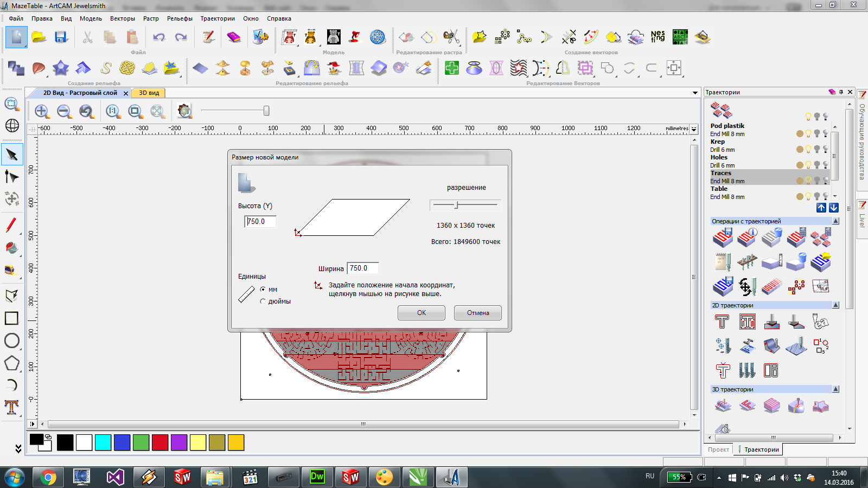Undo the last action

(x=159, y=37)
